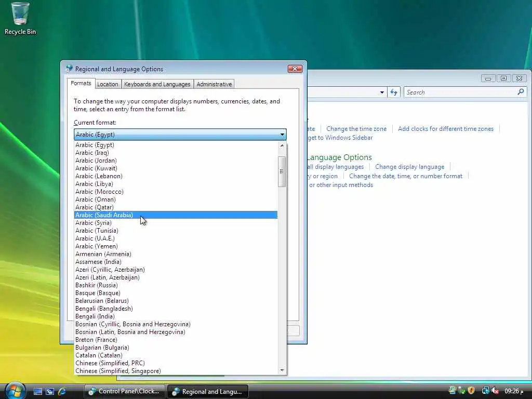This screenshot has height=399, width=532.
Task: Click the Windows Start orb
Action: coord(14,391)
